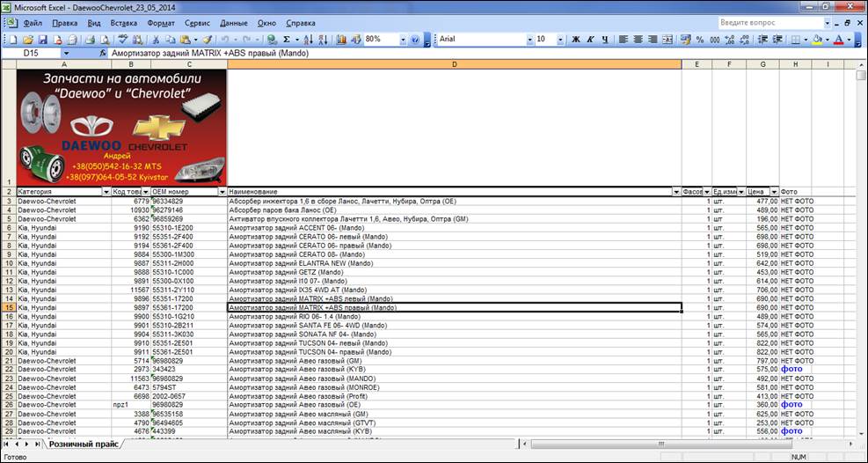Open the blue фото link for OEM 343423

(791, 370)
